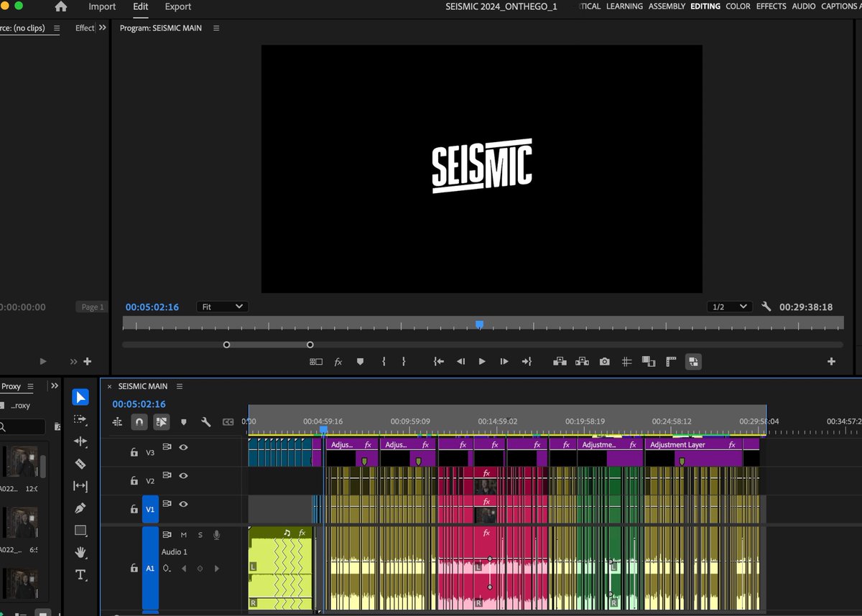Select the Ripple Edit tool

[x=80, y=442]
